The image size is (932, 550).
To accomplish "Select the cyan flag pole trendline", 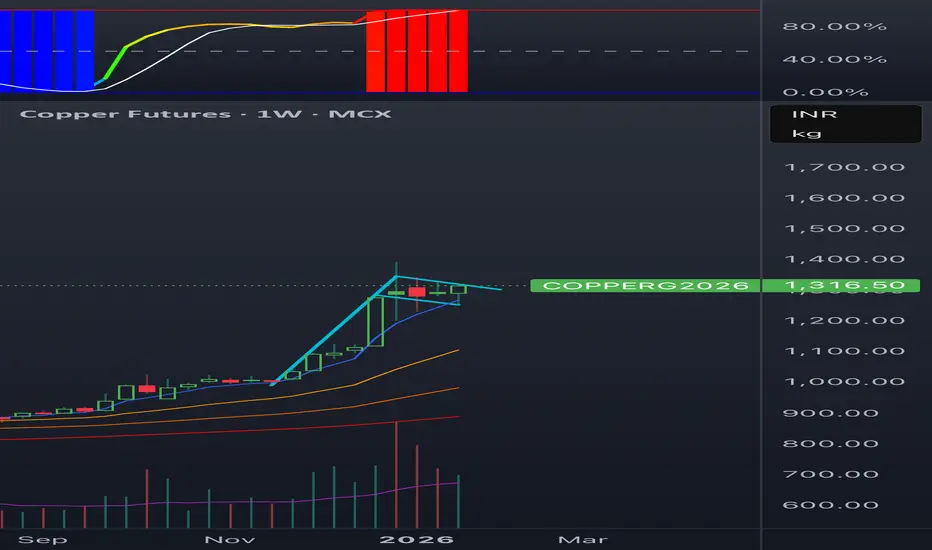I will (334, 330).
